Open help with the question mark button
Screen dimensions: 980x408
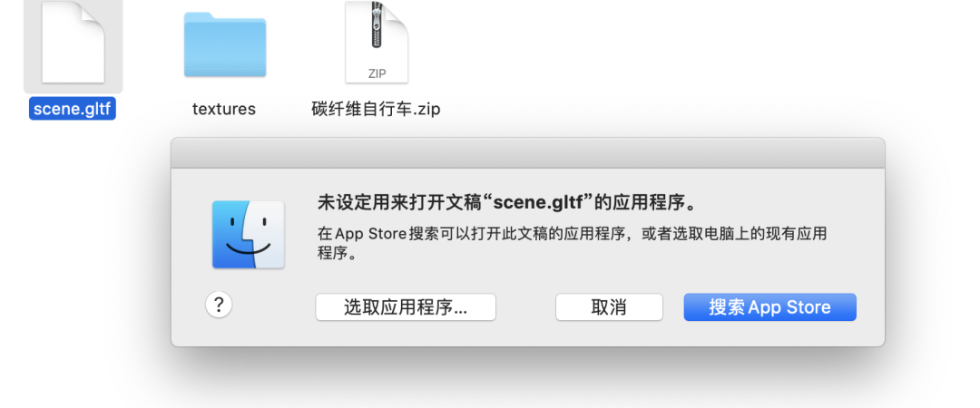click(x=219, y=305)
